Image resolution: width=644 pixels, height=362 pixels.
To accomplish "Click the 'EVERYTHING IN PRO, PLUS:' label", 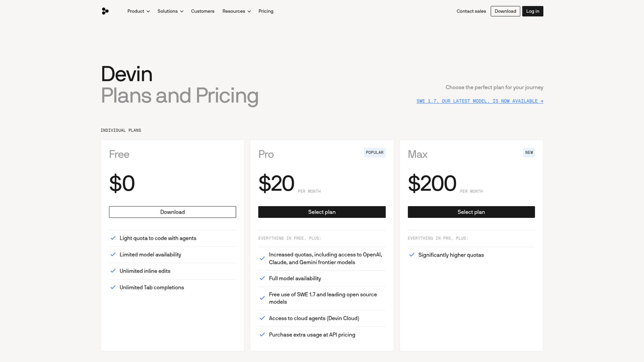I will 438,238.
